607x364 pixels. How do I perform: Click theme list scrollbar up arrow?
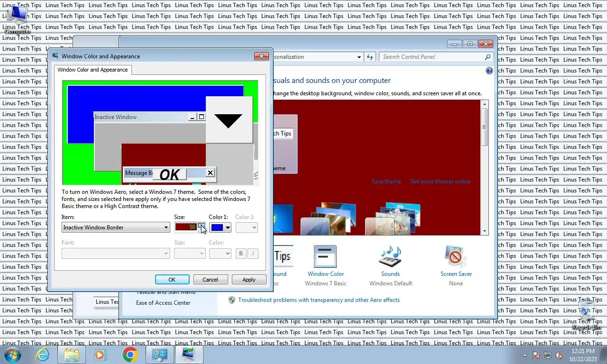coord(485,104)
